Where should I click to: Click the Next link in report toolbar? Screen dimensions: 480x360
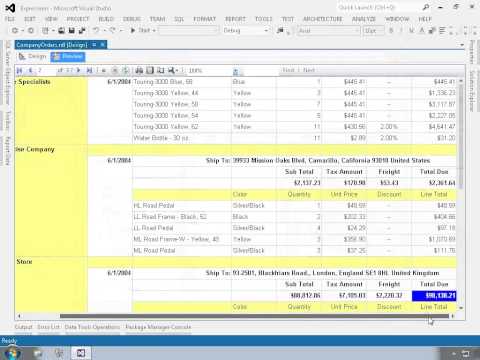309,70
